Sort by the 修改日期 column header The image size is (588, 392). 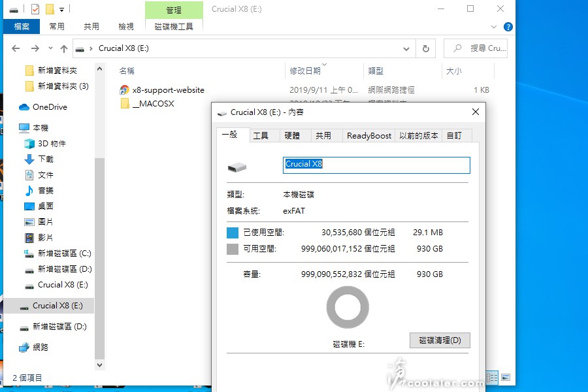coord(305,71)
